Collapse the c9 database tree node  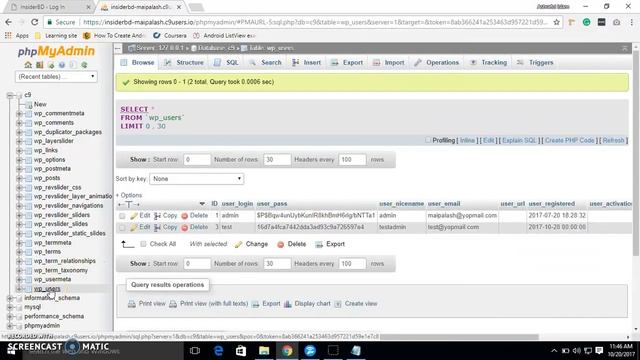[10, 95]
